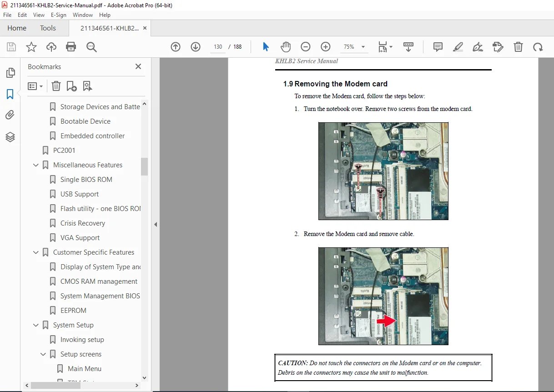Toggle the Bookmarks panel icon
Screen dimensions: 554x392
[10, 94]
